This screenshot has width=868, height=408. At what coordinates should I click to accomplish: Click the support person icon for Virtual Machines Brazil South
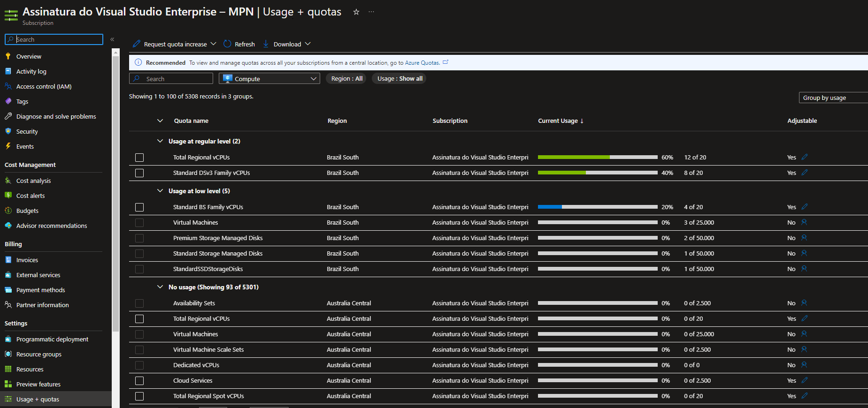(x=804, y=222)
